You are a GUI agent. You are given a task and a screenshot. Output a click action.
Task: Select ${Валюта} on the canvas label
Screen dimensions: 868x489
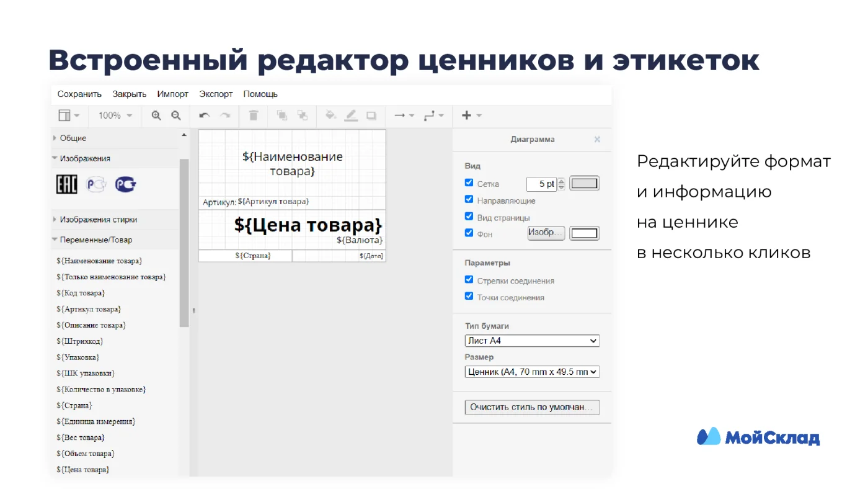(x=360, y=240)
